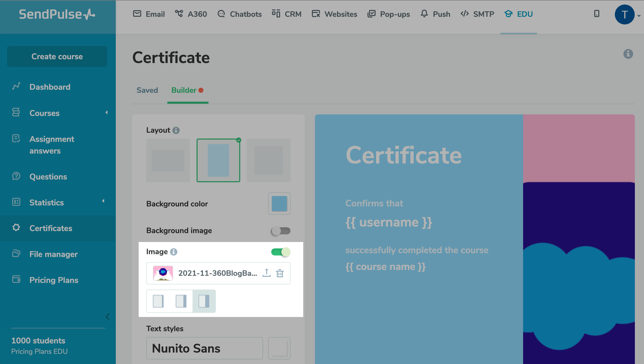Screen dimensions: 644x364
Task: Enable the Background image toggle
Action: (x=281, y=231)
